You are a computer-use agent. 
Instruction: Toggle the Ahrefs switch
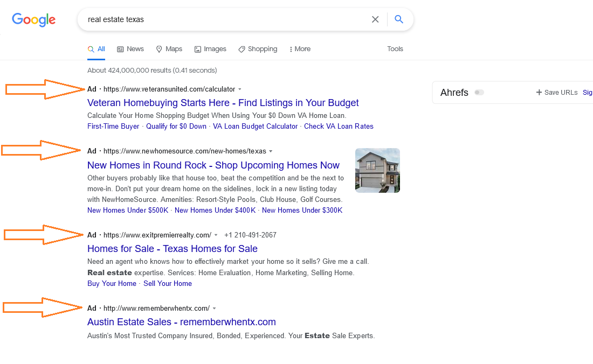coord(479,93)
